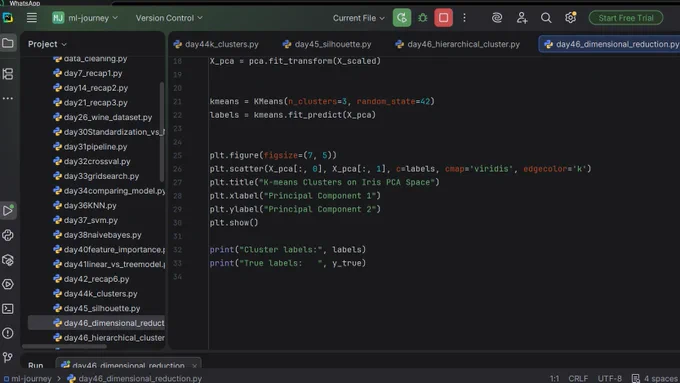This screenshot has width=680, height=383.
Task: Change CRLF line separator setting
Action: (x=578, y=378)
